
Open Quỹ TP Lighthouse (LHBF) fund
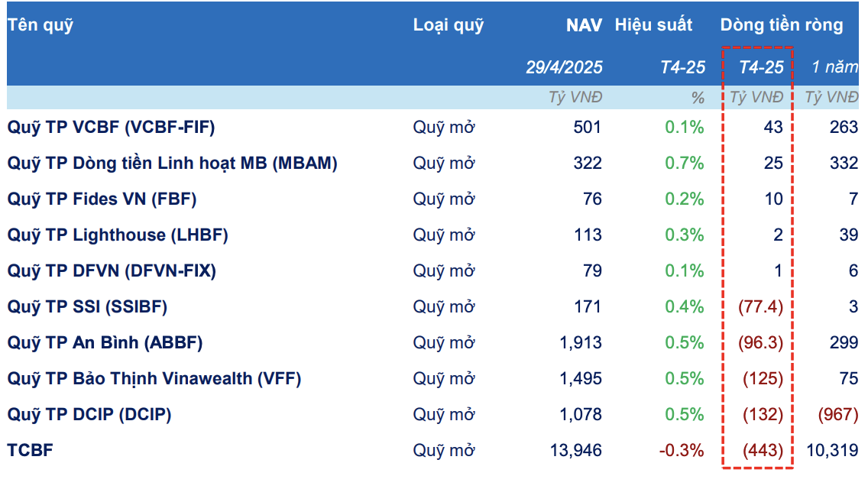pos(118,235)
